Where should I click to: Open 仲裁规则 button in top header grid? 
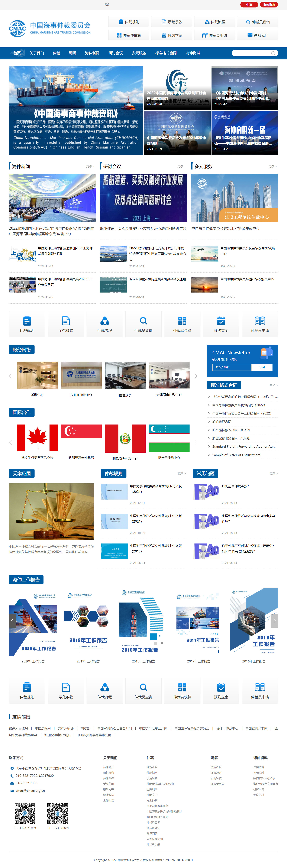129,22
